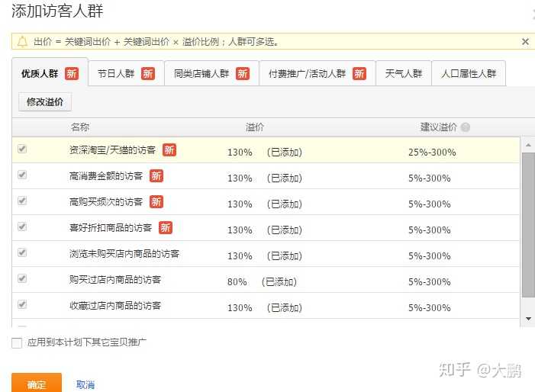This screenshot has width=535, height=392.
Task: Enable 应用到本计划下其它宝贝推广 checkbox
Action: (17, 343)
